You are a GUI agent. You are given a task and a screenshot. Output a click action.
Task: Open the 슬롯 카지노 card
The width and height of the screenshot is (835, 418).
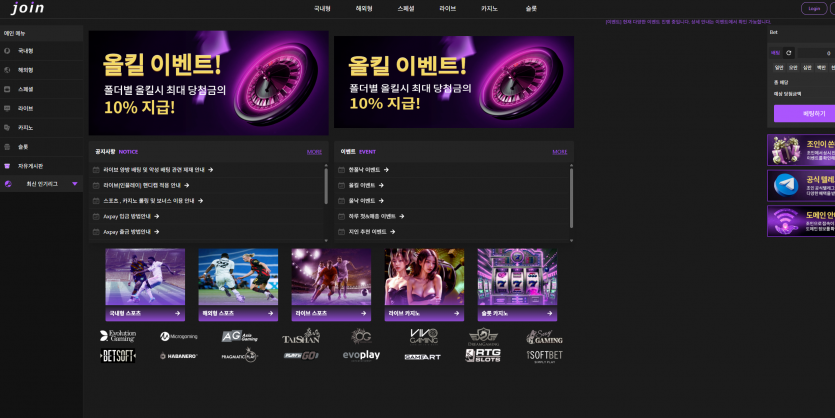click(x=517, y=284)
